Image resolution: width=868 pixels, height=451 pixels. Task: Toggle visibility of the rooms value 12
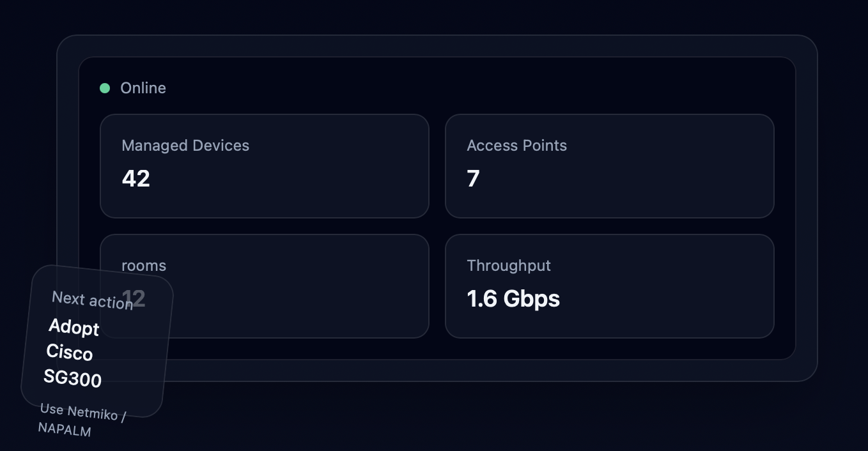click(x=134, y=298)
